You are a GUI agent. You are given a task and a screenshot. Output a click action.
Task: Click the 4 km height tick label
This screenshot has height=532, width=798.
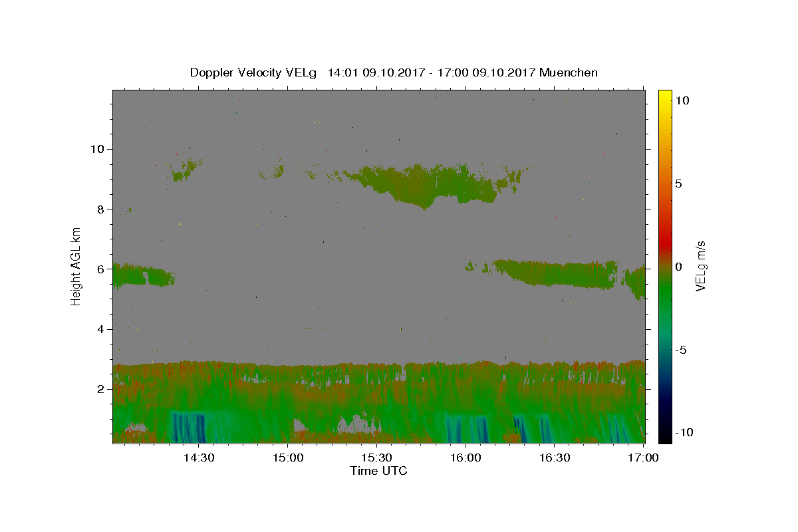click(x=102, y=329)
